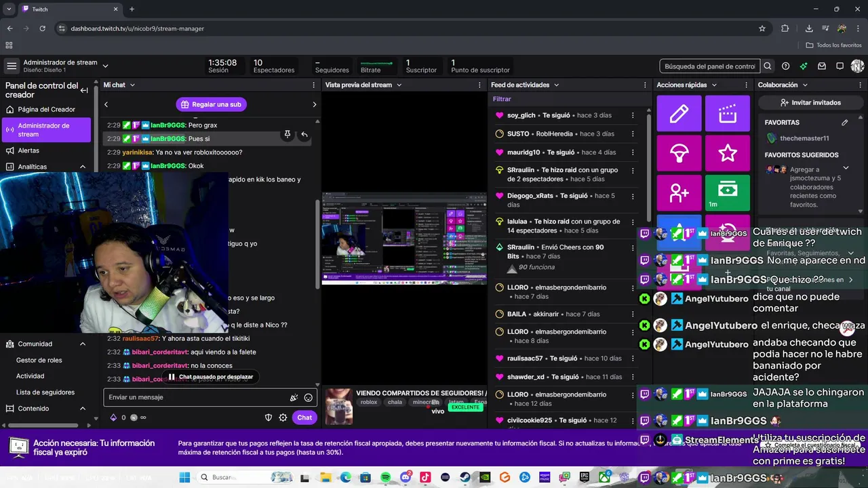
Task: Open Página del Creador in sidebar
Action: click(46, 109)
